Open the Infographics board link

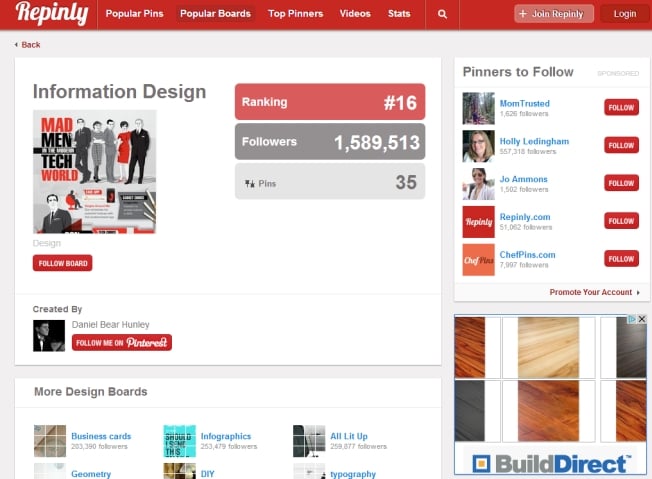pos(226,436)
